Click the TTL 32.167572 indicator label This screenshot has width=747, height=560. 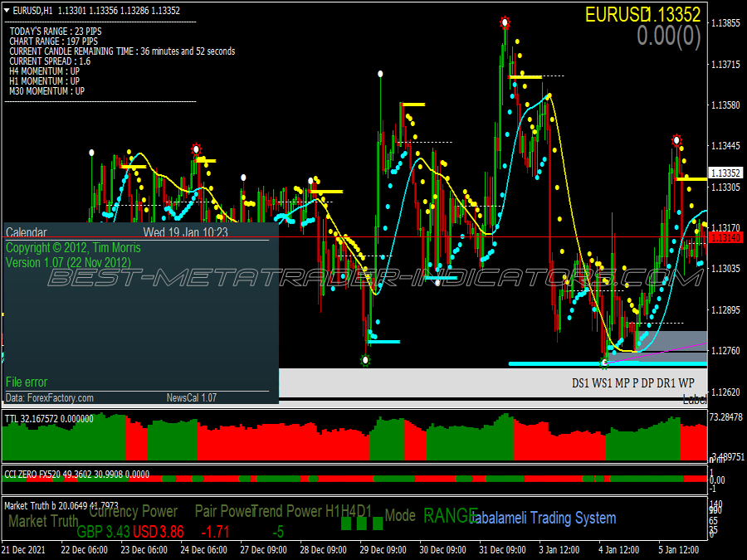pos(49,419)
